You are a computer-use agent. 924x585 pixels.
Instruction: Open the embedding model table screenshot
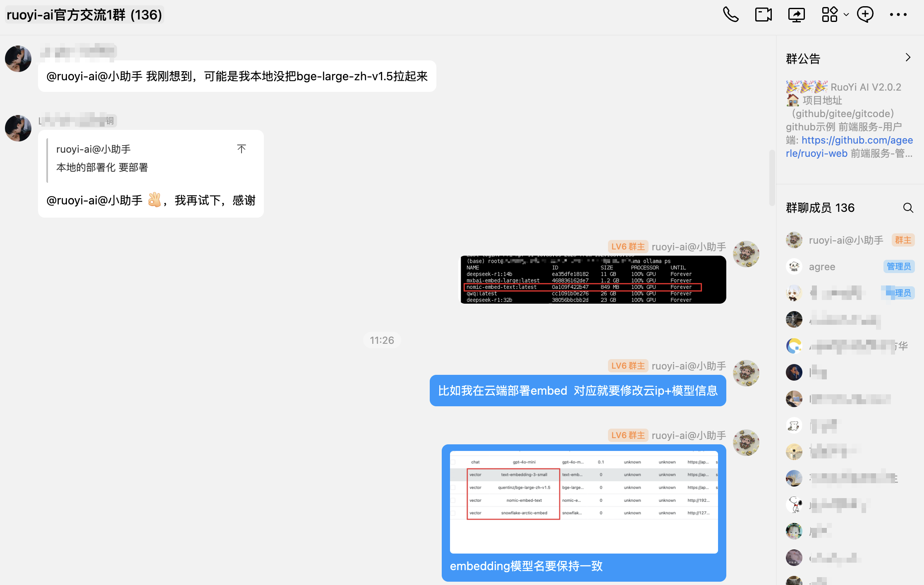pos(584,501)
